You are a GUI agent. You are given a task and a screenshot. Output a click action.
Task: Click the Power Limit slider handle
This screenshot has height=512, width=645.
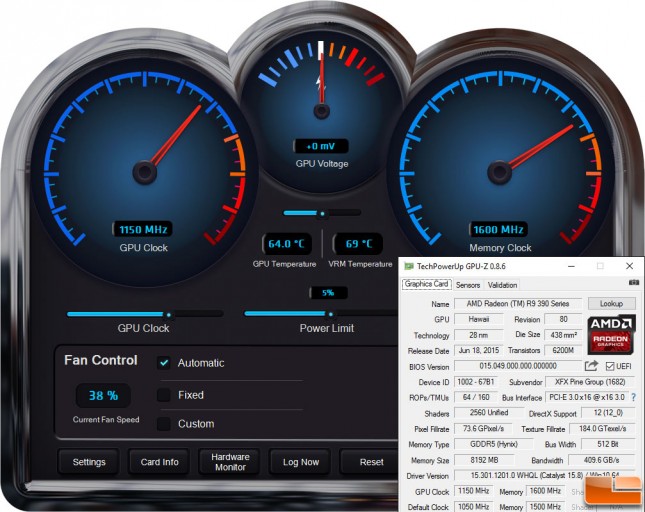click(x=330, y=314)
